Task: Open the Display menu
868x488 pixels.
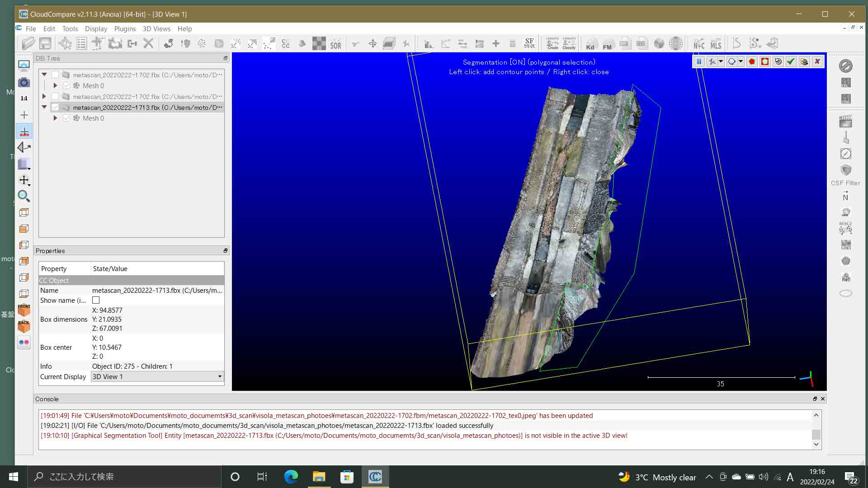Action: pyautogui.click(x=96, y=28)
